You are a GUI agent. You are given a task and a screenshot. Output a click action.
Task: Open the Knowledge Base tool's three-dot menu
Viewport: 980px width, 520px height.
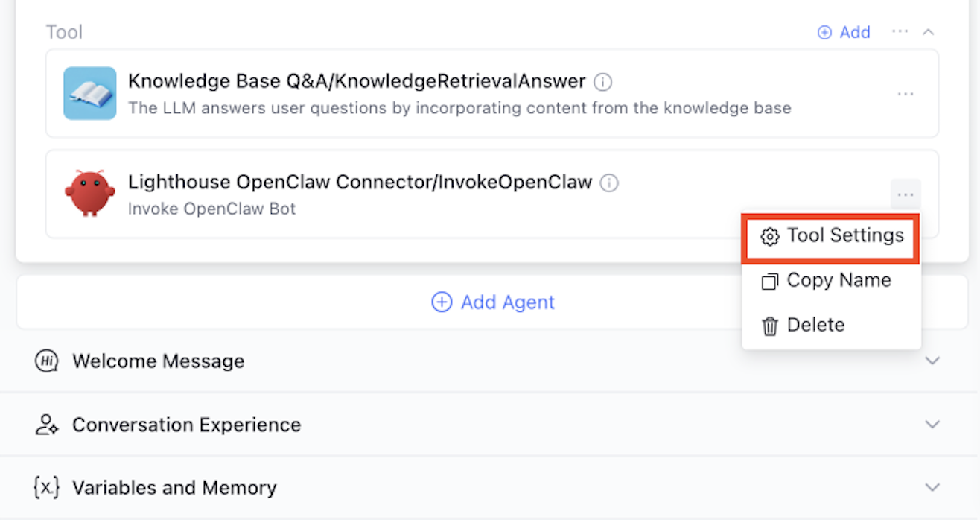pos(905,95)
